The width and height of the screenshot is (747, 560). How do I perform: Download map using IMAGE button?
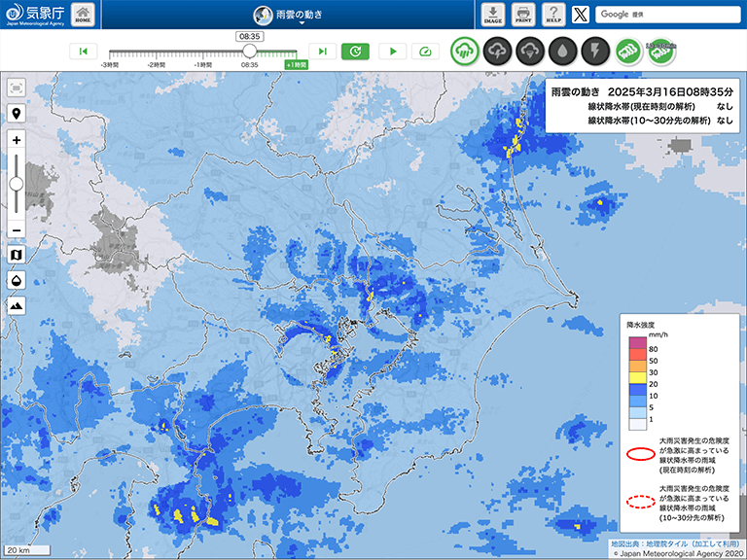pos(492,15)
